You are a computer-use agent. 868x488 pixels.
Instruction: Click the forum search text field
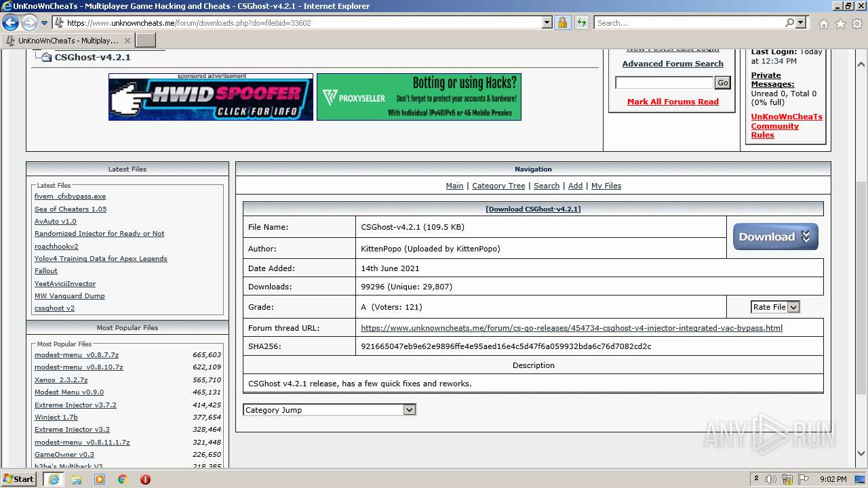(x=664, y=83)
